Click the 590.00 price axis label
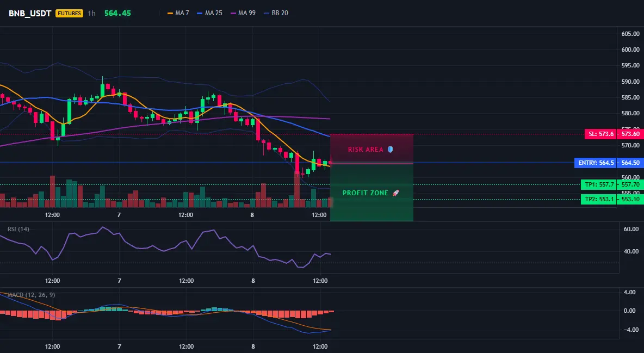The width and height of the screenshot is (644, 353). click(x=630, y=82)
